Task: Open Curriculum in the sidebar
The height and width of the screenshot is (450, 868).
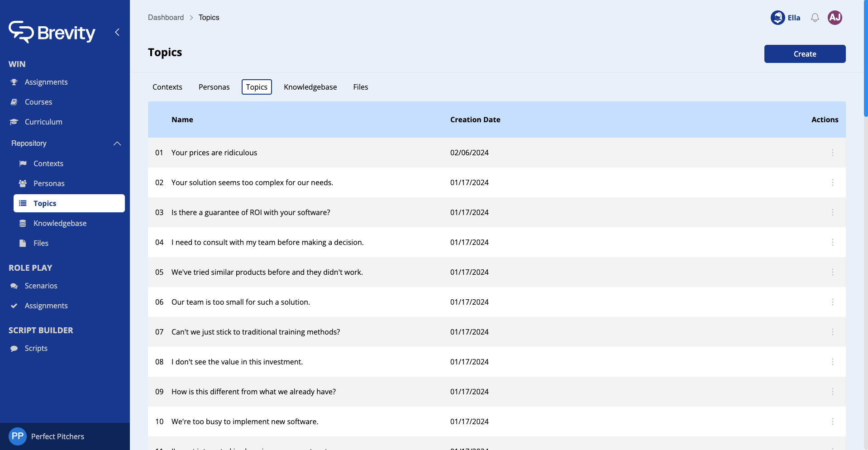Action: pyautogui.click(x=43, y=122)
